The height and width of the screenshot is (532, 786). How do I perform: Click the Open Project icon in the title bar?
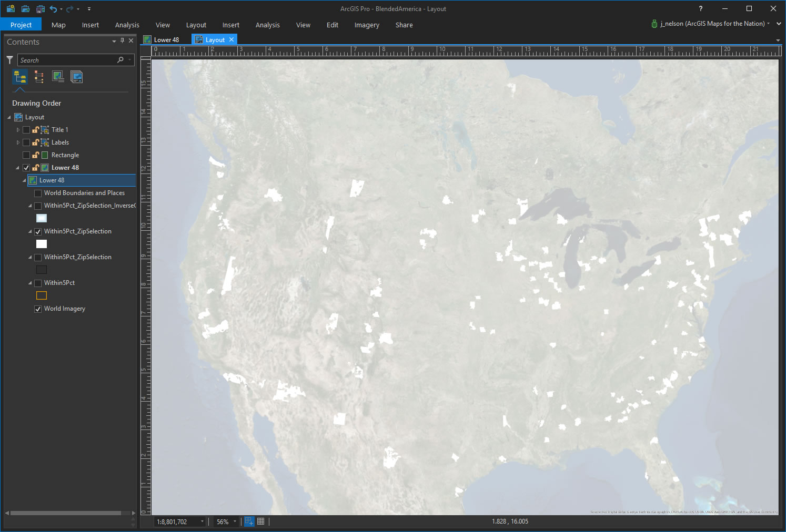click(x=25, y=8)
